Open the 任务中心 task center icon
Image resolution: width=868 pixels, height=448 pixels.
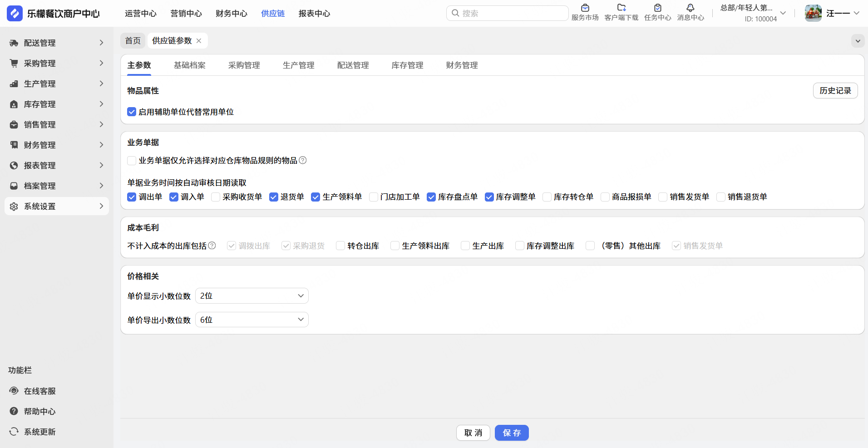657,8
